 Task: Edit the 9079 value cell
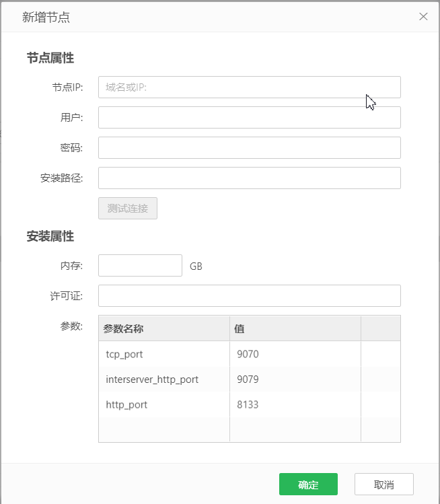pyautogui.click(x=295, y=380)
